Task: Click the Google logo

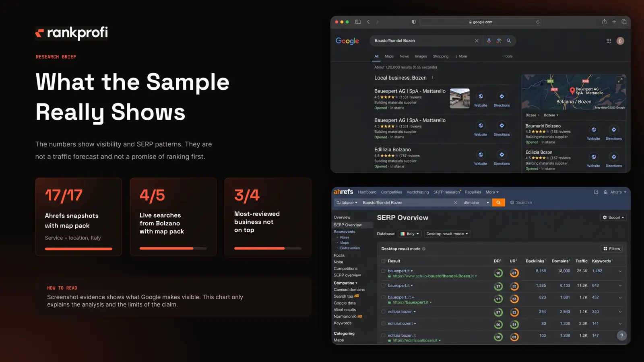Action: (347, 41)
